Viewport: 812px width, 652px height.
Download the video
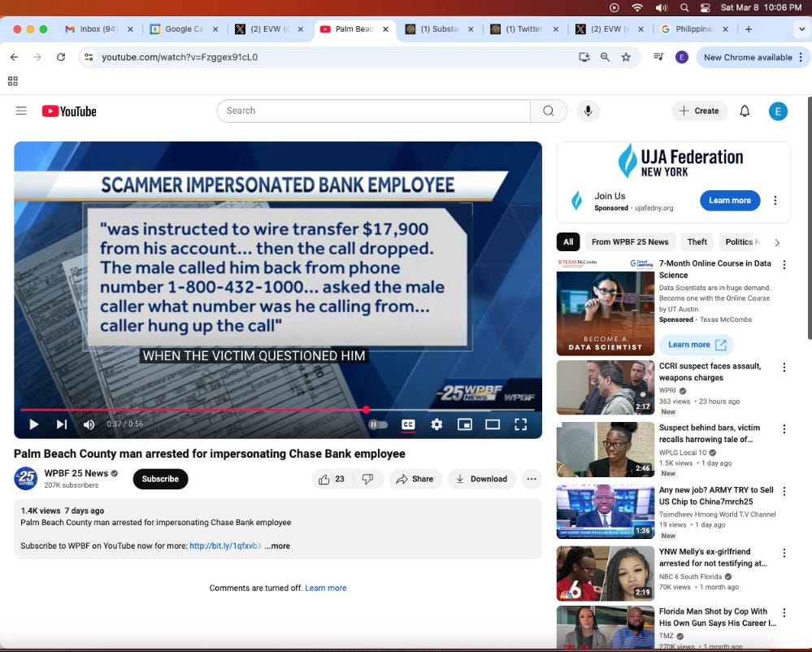(x=482, y=479)
